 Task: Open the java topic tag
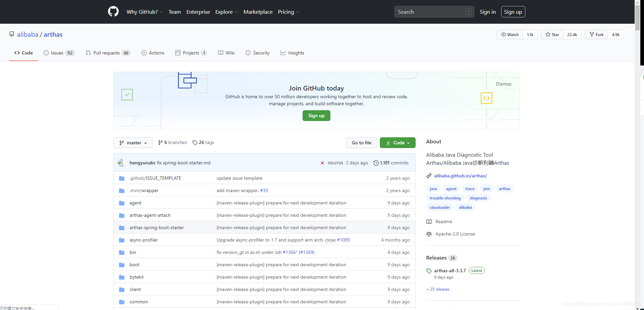coord(433,189)
